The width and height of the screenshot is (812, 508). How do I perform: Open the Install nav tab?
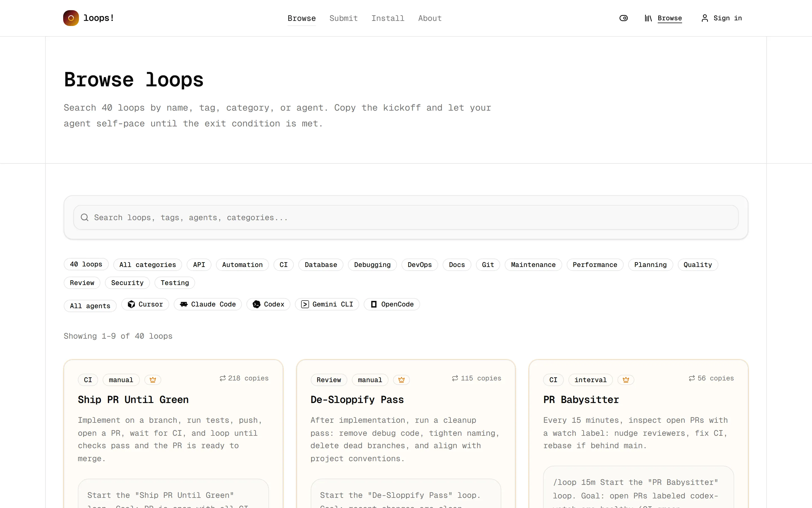[388, 18]
